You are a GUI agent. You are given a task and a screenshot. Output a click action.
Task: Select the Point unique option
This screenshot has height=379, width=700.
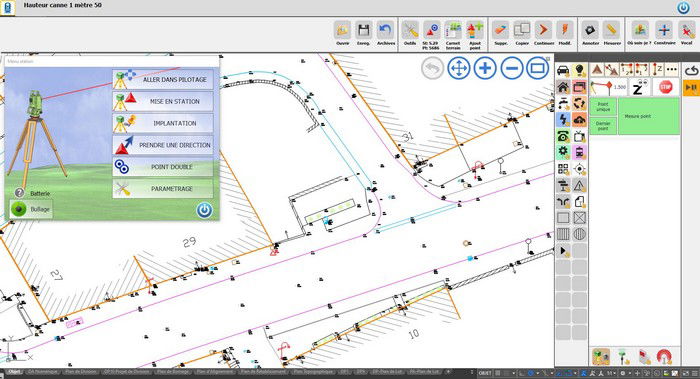[603, 107]
